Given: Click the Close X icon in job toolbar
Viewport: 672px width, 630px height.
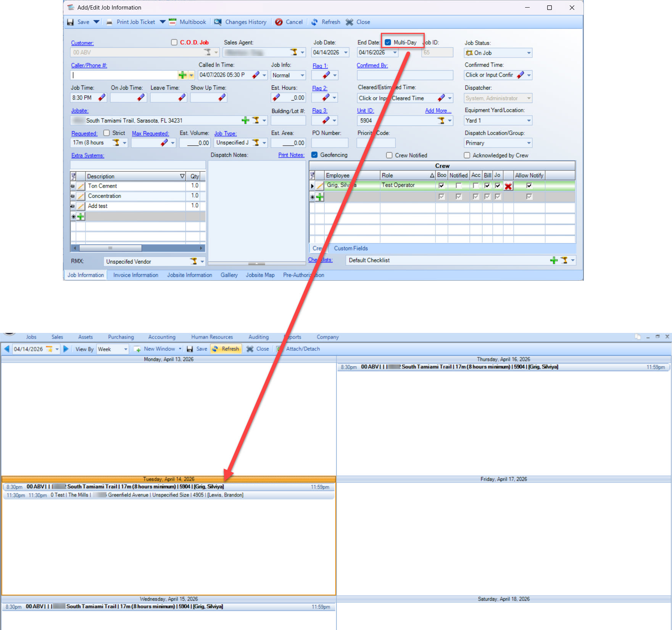Looking at the screenshot, I should coord(349,22).
